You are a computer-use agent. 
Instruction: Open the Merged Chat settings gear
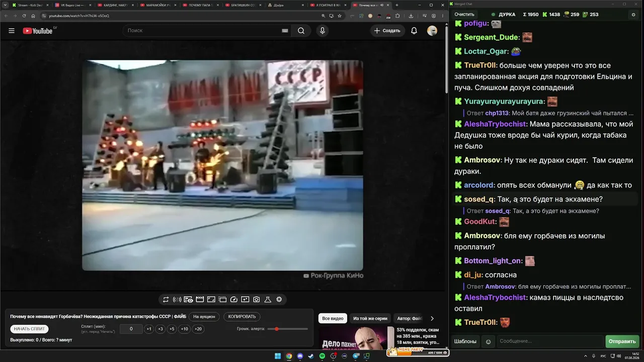(633, 15)
